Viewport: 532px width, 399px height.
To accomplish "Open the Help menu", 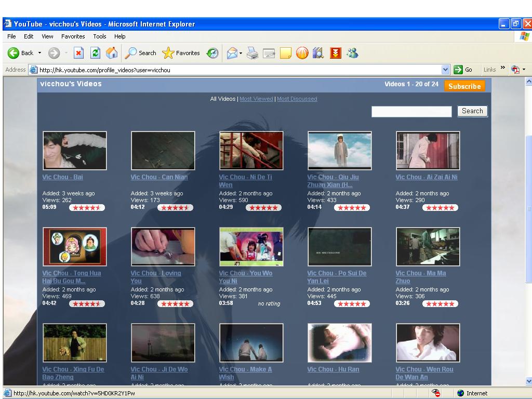I will (x=120, y=36).
